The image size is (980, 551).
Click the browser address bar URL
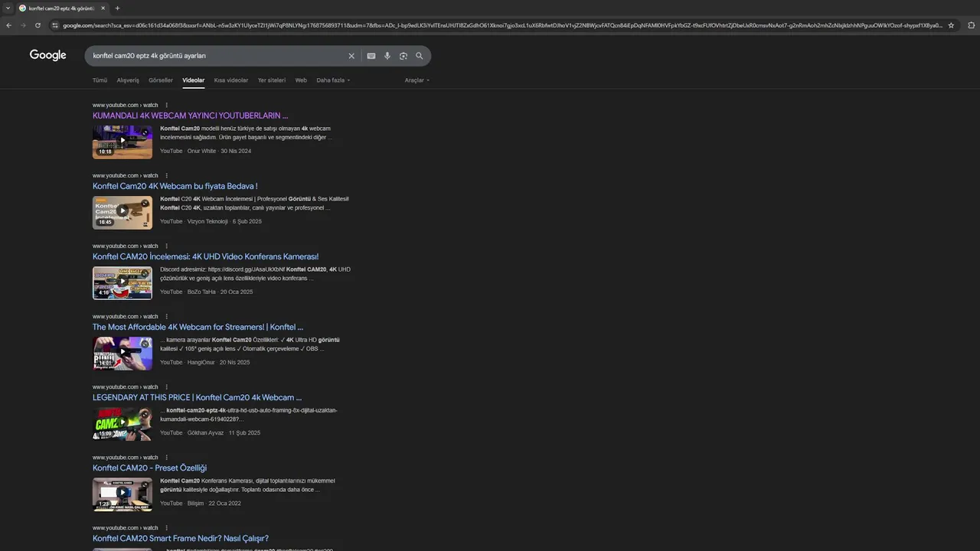(501, 25)
